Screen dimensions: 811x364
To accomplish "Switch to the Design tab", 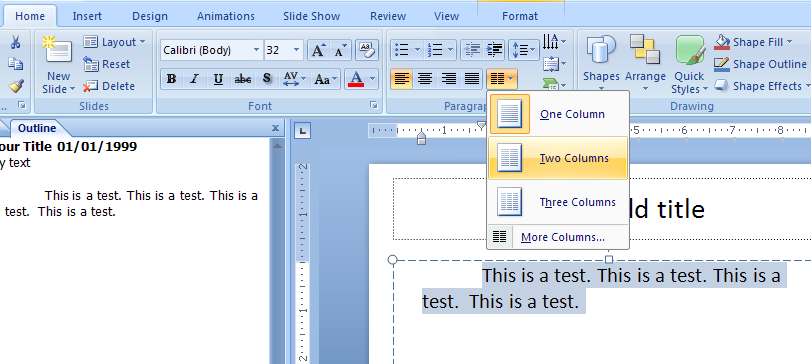I will pos(149,16).
